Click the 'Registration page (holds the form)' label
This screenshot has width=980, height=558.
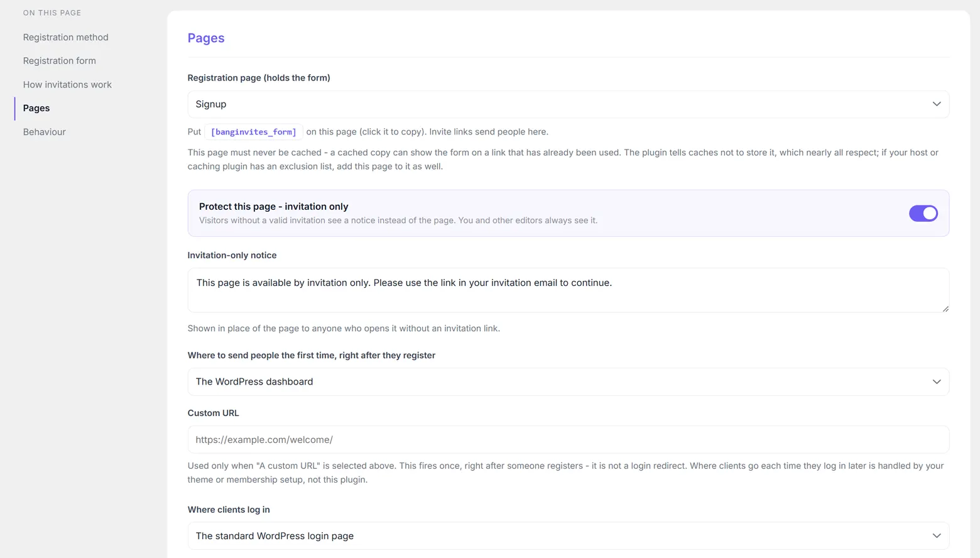point(259,78)
